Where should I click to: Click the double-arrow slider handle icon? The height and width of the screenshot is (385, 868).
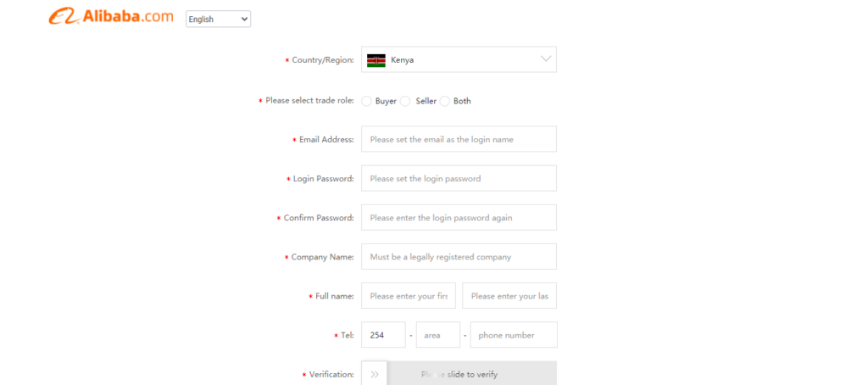[374, 375]
